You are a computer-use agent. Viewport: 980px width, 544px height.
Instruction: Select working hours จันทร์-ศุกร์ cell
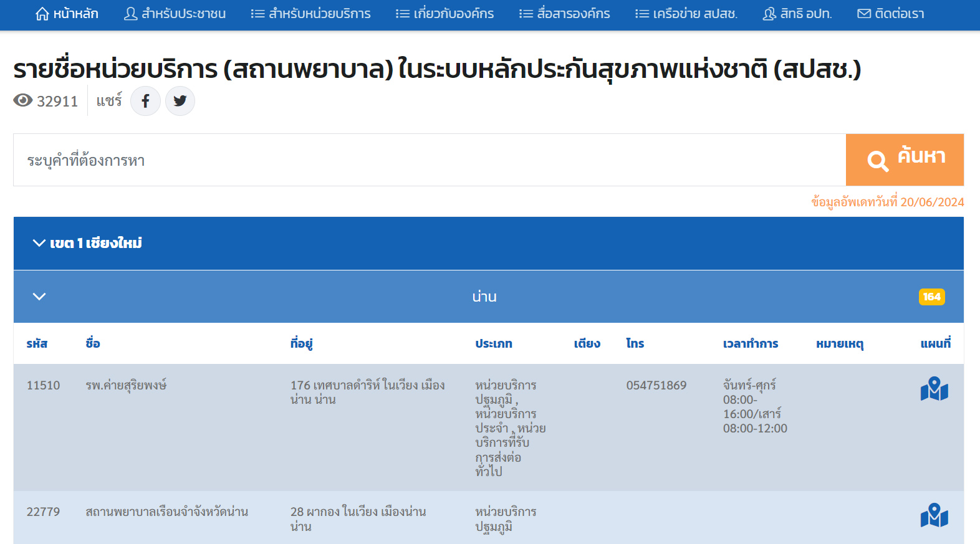click(x=755, y=406)
